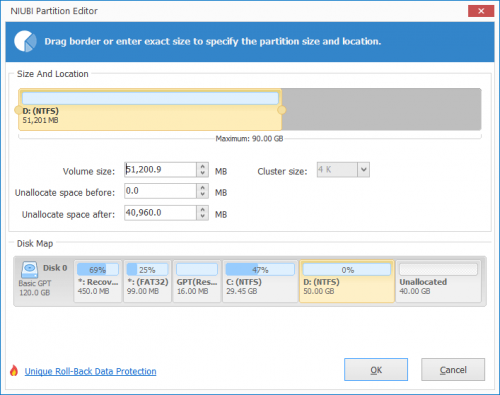Decrease Volume size with down arrow

pyautogui.click(x=202, y=173)
